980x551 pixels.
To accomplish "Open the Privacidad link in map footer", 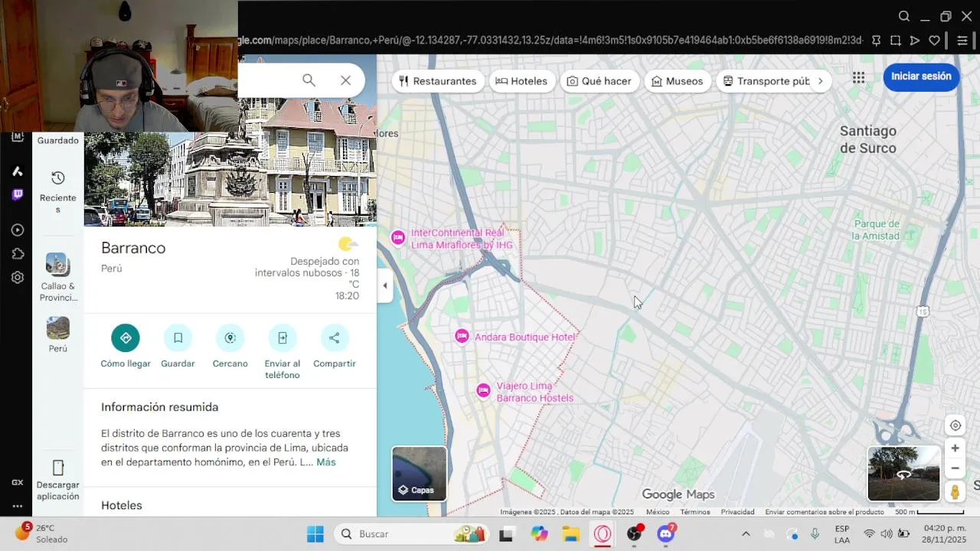I will tap(737, 512).
